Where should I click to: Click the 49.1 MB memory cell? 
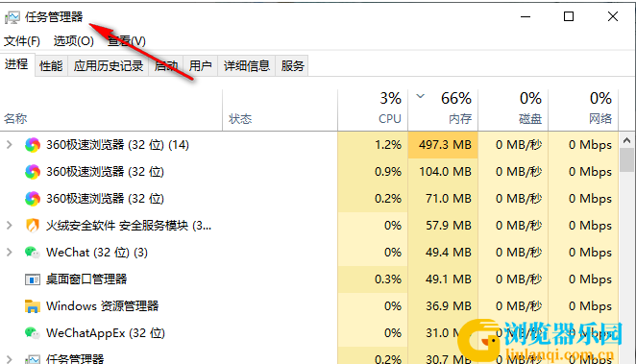[x=443, y=279]
